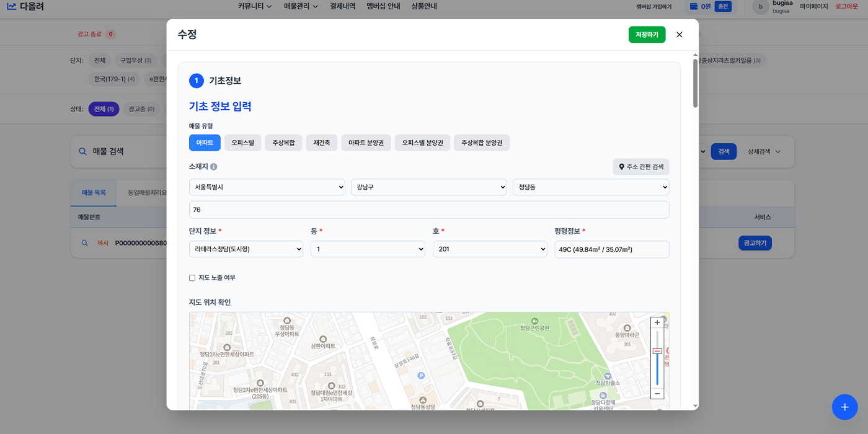Toggle the 지도 노출 여부 checkbox
The width and height of the screenshot is (868, 434).
coord(192,278)
